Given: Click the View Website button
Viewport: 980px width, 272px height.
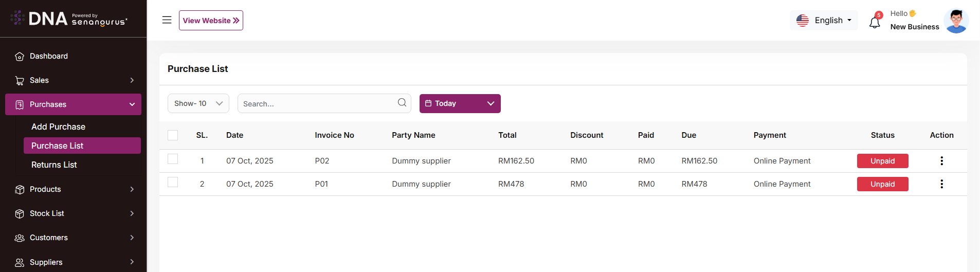Looking at the screenshot, I should (x=211, y=21).
